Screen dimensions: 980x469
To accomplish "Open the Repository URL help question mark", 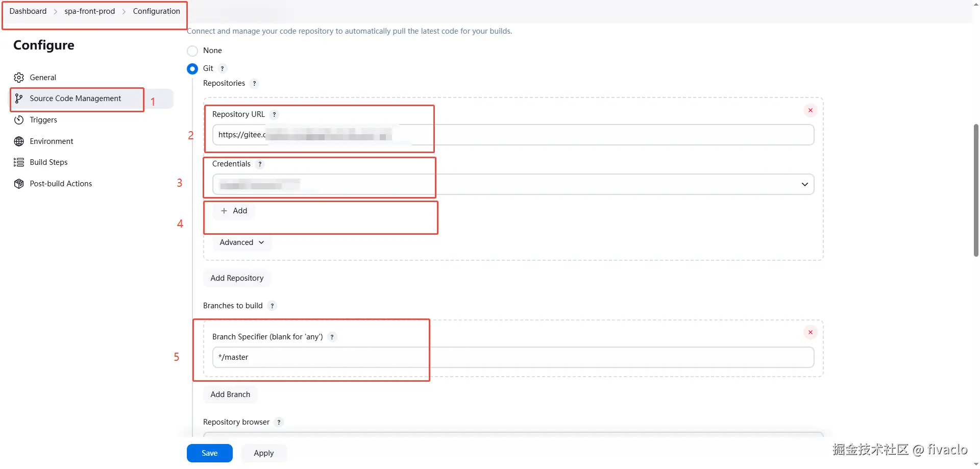I will tap(275, 115).
